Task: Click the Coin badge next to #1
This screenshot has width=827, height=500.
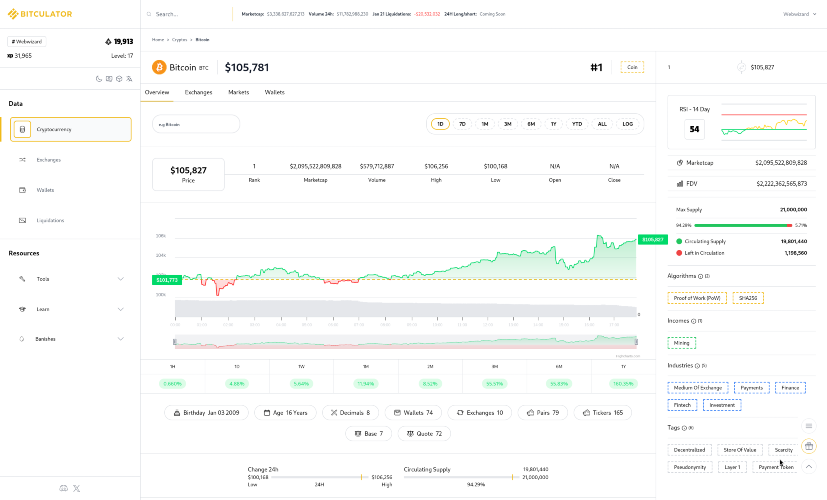Action: click(x=632, y=67)
